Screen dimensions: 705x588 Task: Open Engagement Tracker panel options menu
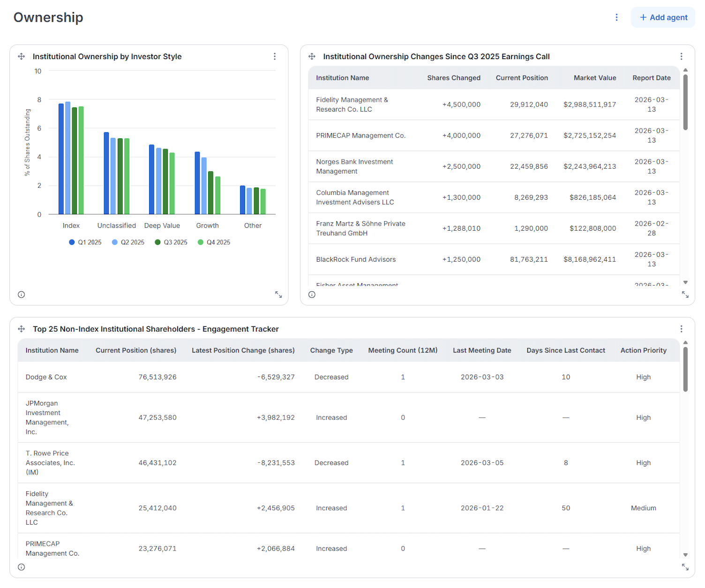681,329
